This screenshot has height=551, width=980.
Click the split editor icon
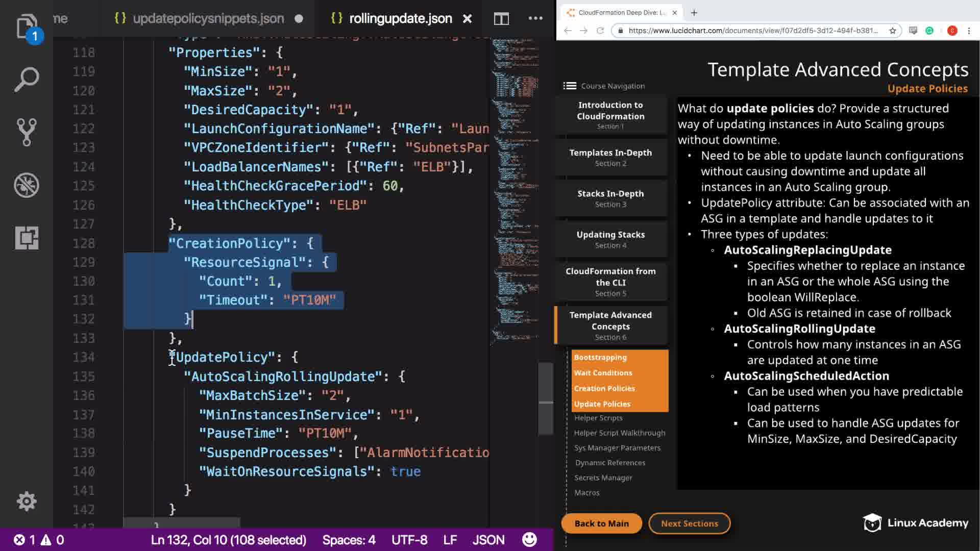pos(501,19)
